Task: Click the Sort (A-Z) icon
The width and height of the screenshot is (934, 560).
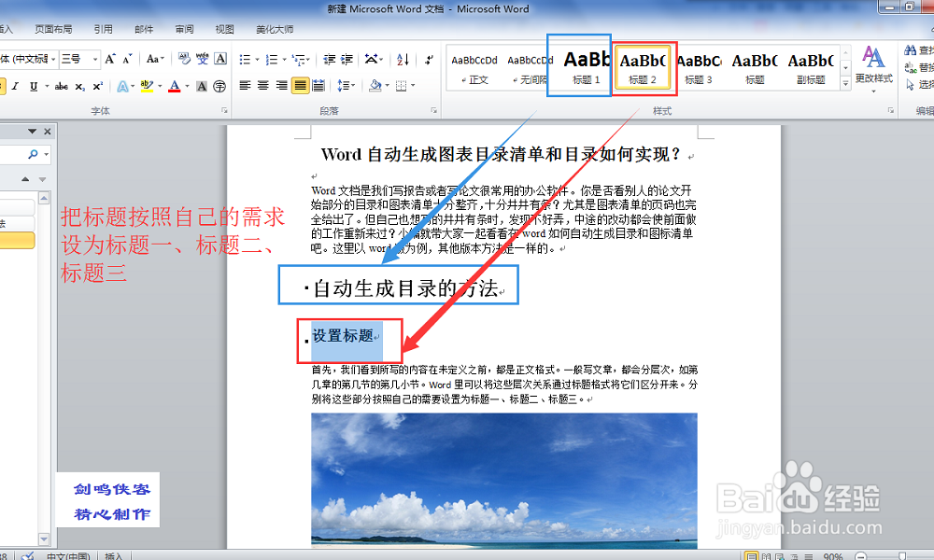Action: point(403,60)
